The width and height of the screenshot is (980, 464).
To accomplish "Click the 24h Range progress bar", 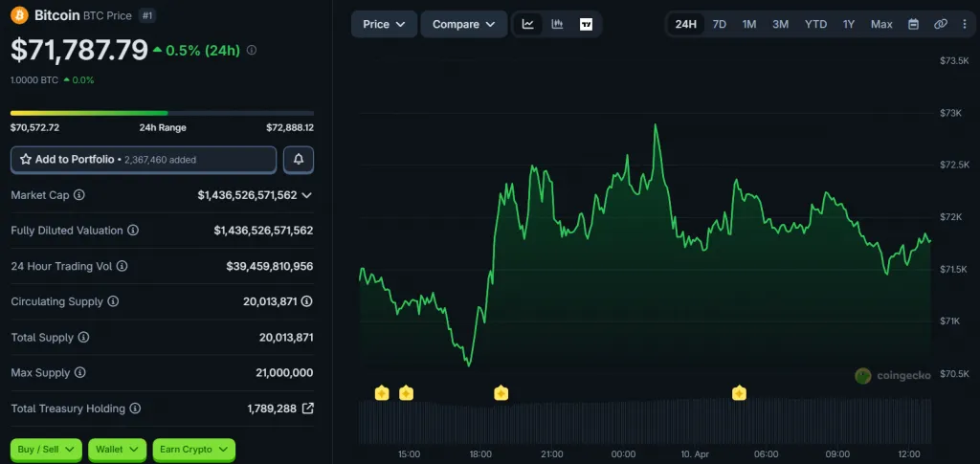I will [162, 113].
